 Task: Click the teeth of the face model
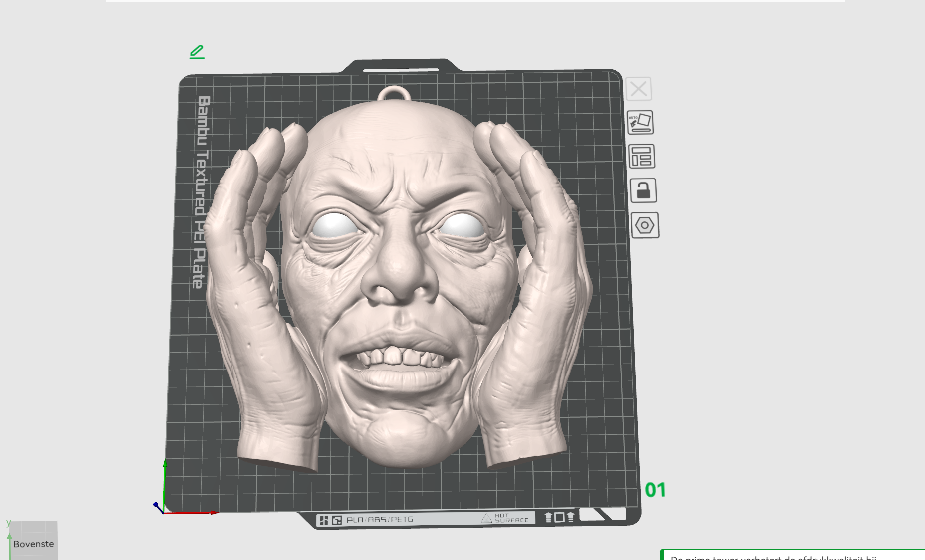(x=399, y=358)
